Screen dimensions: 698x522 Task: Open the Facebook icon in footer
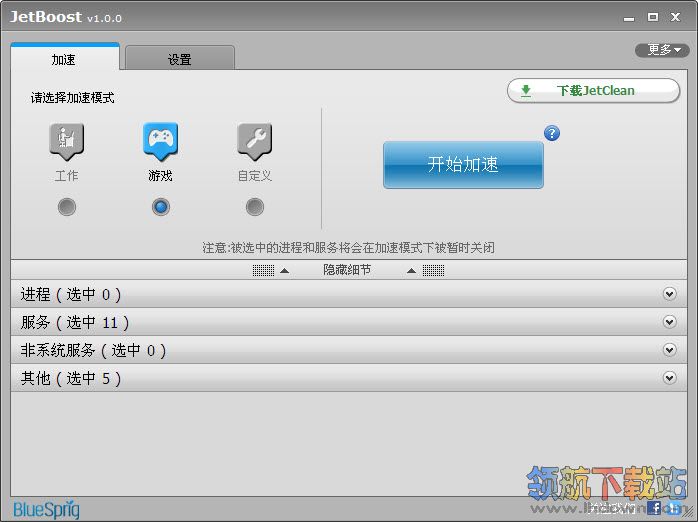pyautogui.click(x=654, y=507)
